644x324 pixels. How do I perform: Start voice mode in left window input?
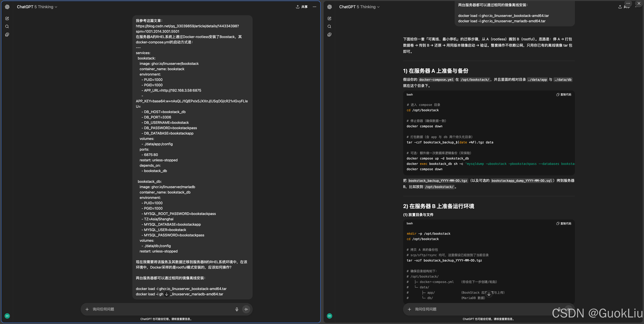(246, 309)
